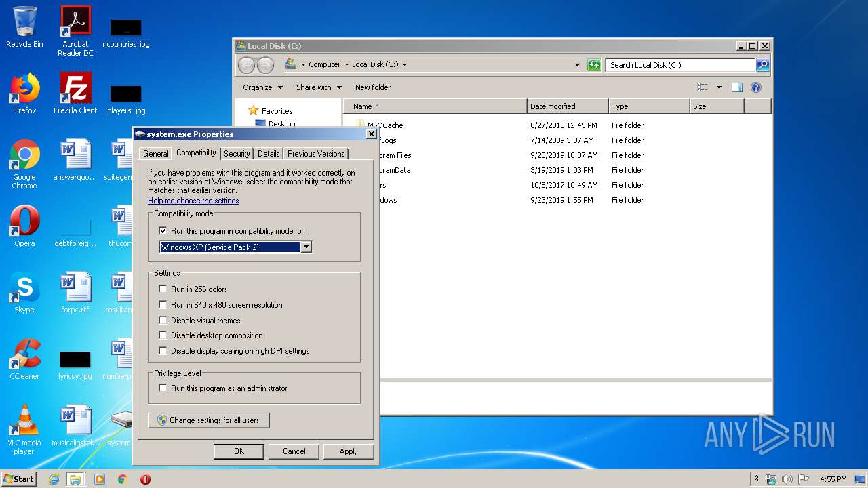Open Internet Explorer from taskbar

[x=54, y=479]
